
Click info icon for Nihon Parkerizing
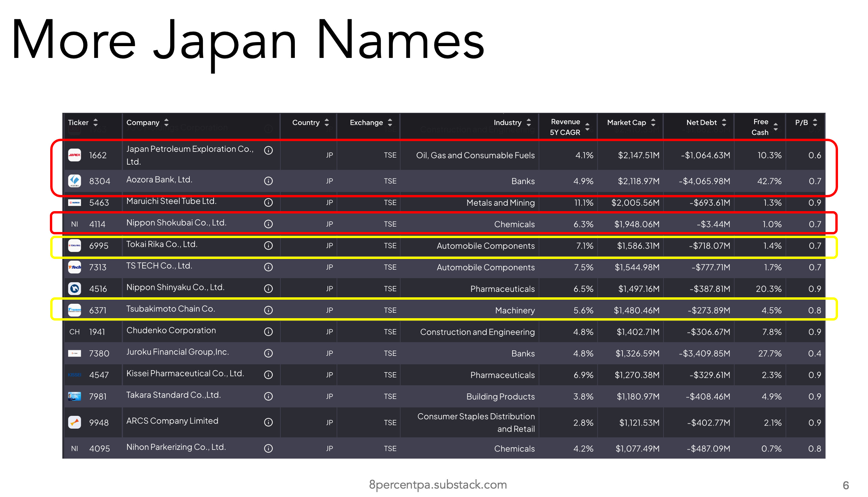point(269,449)
